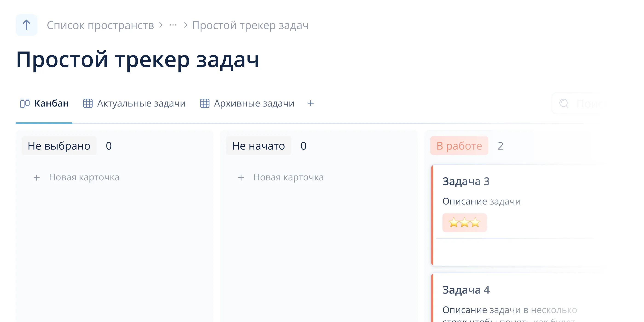Add Новая карточка in Не выбрано

[76, 177]
